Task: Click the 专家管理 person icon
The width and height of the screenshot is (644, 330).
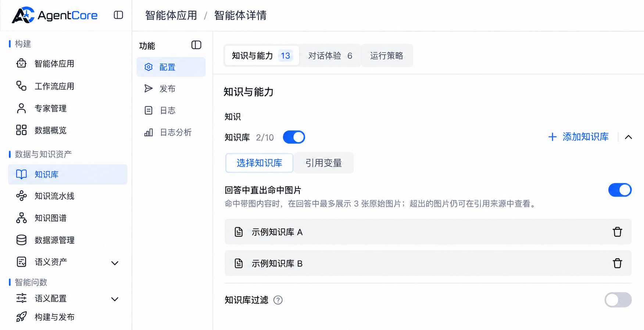Action: (21, 108)
